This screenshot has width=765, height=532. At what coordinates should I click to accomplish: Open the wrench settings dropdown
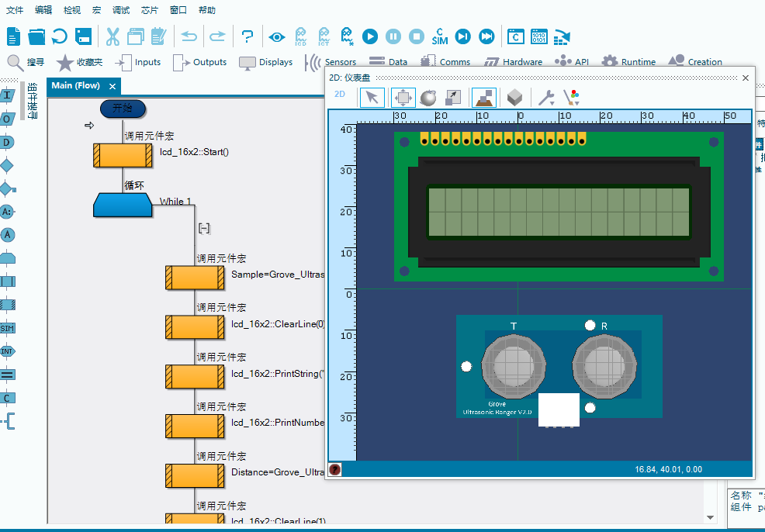546,97
